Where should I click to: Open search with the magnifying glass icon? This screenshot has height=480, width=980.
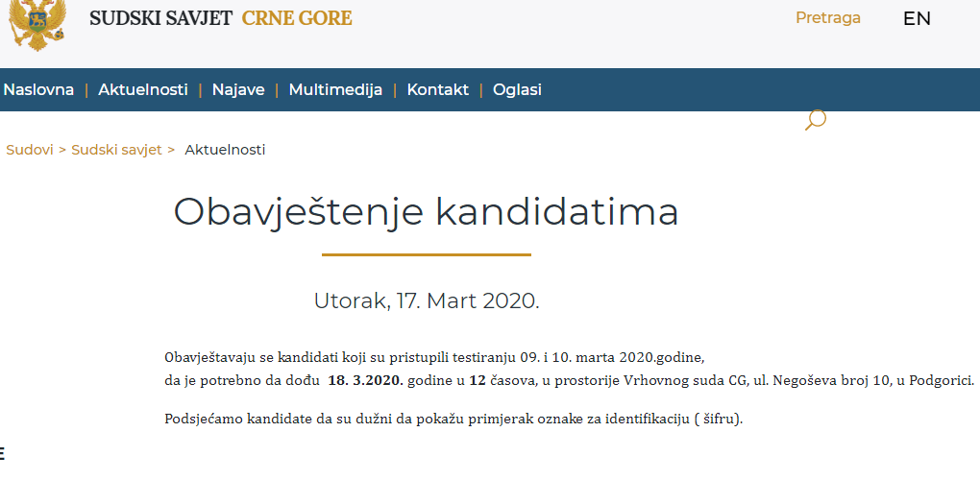pos(816,120)
